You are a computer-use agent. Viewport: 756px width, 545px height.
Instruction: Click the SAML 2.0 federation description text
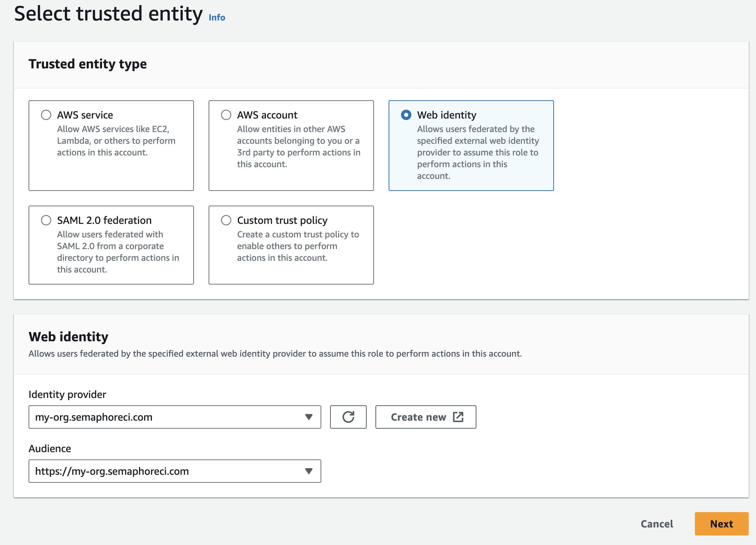coord(118,252)
